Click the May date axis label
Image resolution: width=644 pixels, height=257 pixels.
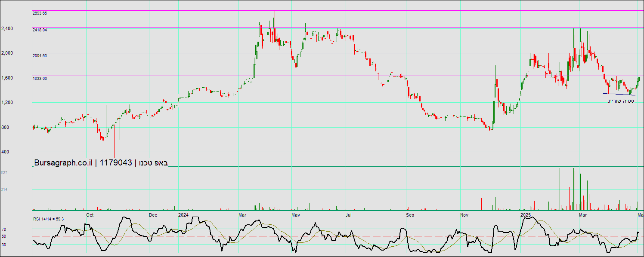coord(296,214)
